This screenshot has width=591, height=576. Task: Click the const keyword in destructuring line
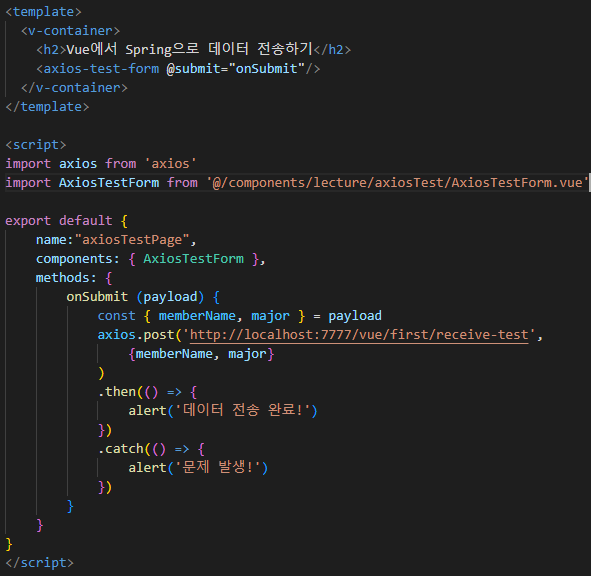[x=116, y=316]
